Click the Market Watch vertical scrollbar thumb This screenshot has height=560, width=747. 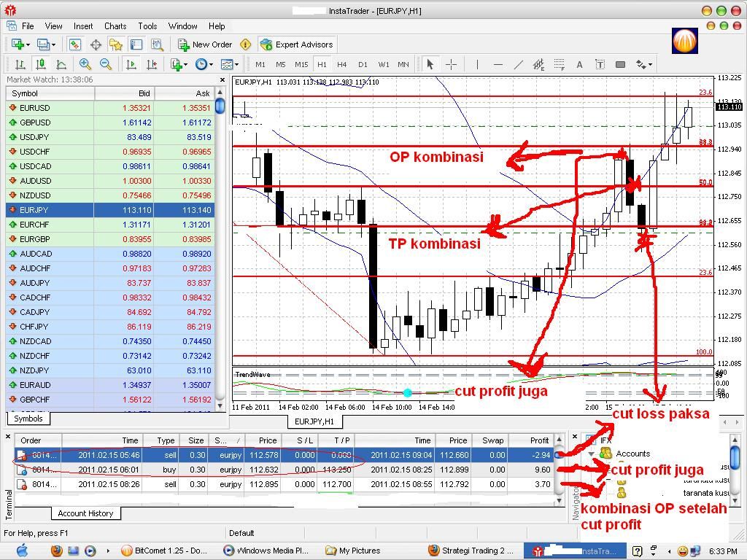[220, 106]
